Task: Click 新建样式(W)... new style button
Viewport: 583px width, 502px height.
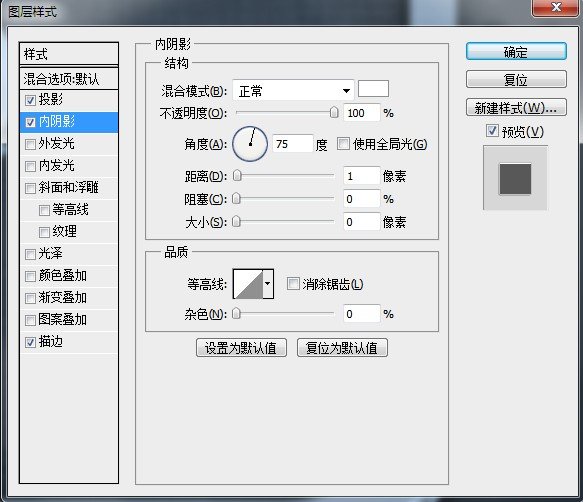Action: click(x=516, y=107)
